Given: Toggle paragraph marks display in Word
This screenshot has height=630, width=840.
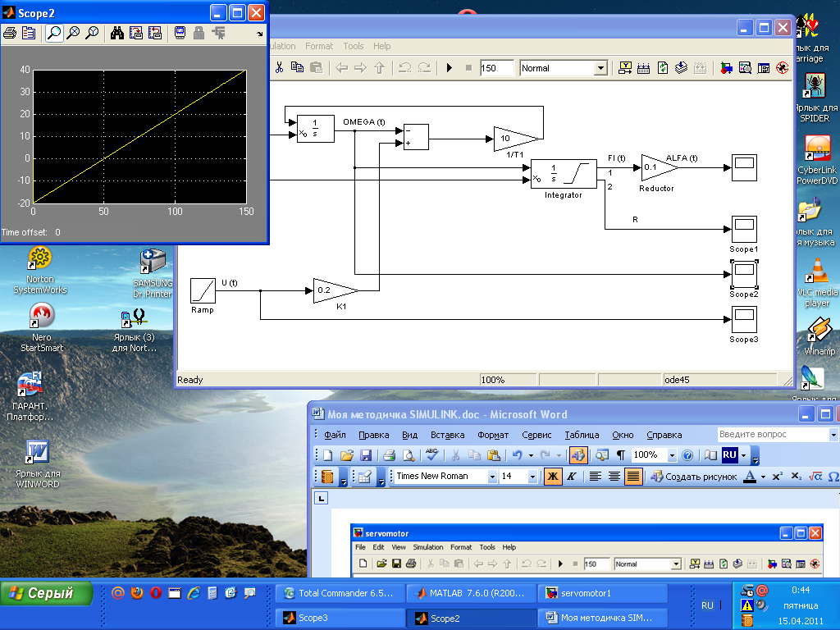Looking at the screenshot, I should (x=620, y=455).
